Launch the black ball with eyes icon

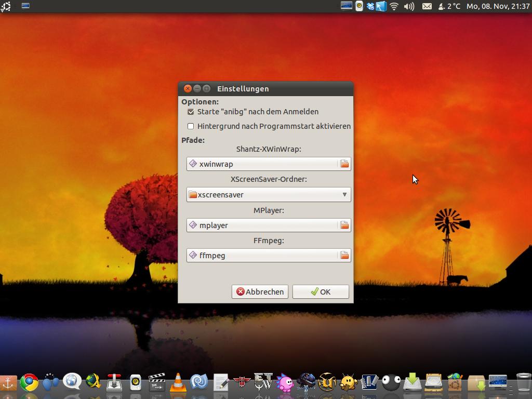pos(391,383)
